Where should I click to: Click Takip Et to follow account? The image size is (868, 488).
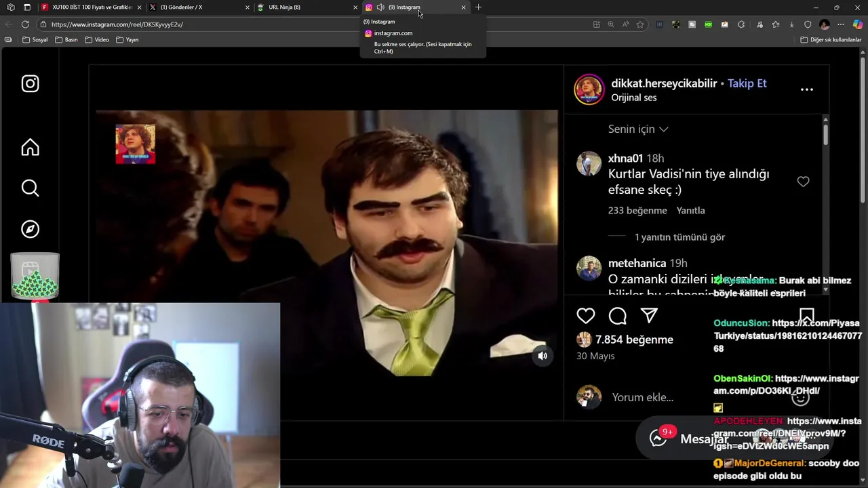[x=747, y=83]
